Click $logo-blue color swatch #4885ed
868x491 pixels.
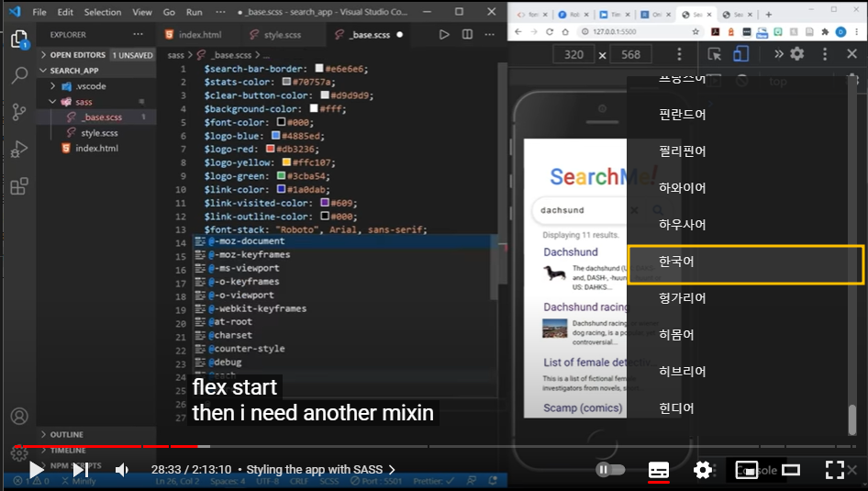(x=275, y=136)
